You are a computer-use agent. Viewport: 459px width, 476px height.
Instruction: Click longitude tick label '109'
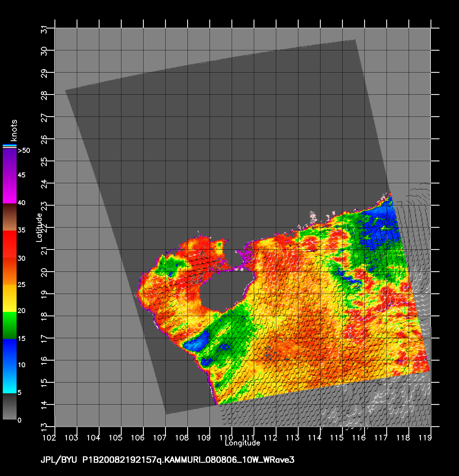pyautogui.click(x=204, y=438)
